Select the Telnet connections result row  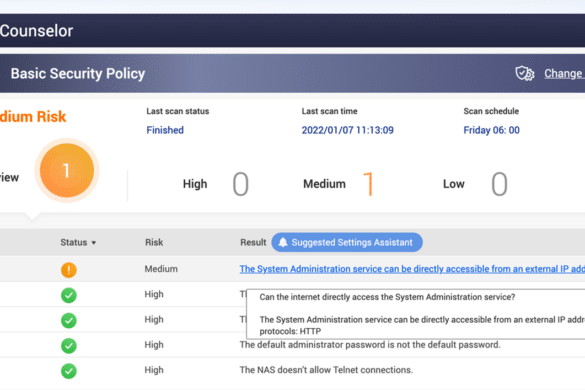[x=292, y=370]
